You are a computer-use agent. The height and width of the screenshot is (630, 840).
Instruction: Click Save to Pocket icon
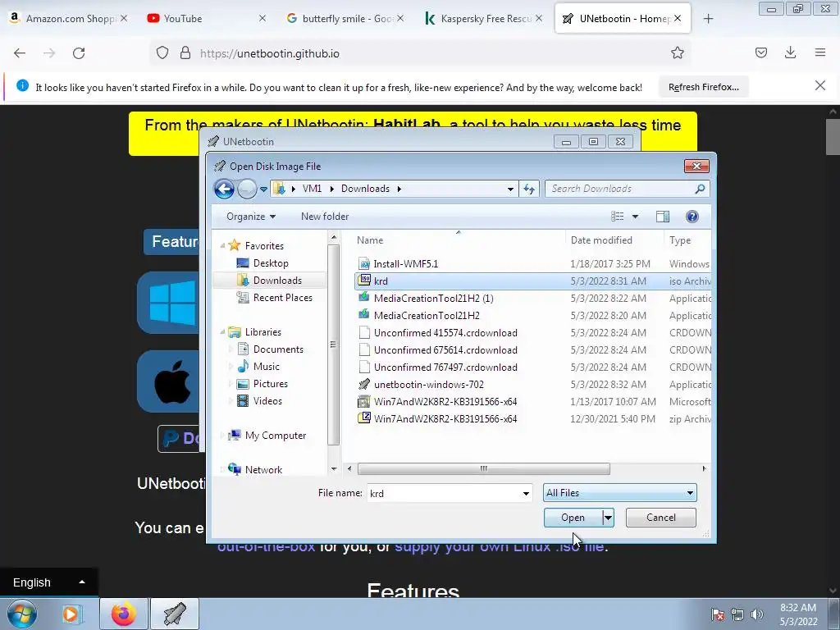760,52
